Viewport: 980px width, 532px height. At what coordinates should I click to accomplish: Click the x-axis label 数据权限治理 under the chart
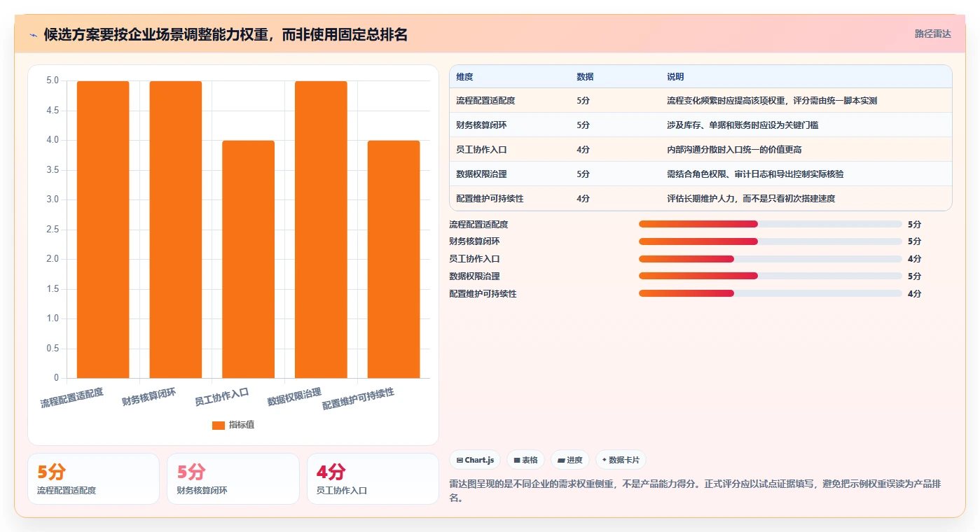coord(294,396)
